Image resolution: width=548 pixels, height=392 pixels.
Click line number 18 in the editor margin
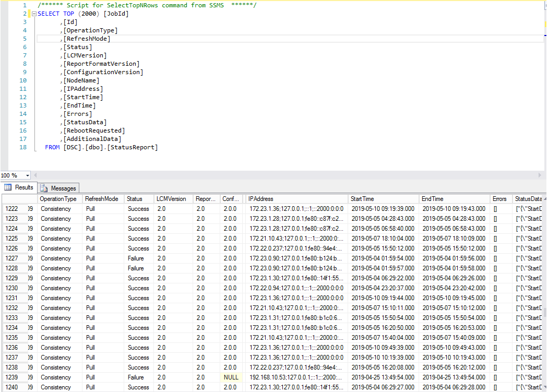coord(23,147)
